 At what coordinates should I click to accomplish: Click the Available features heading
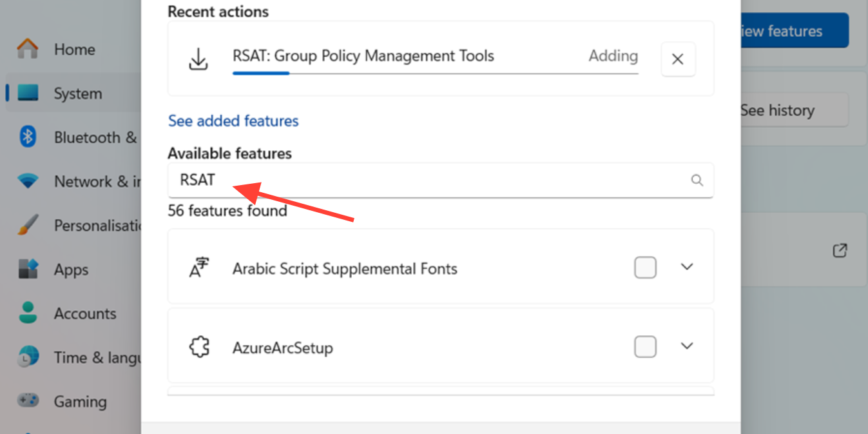pos(229,153)
